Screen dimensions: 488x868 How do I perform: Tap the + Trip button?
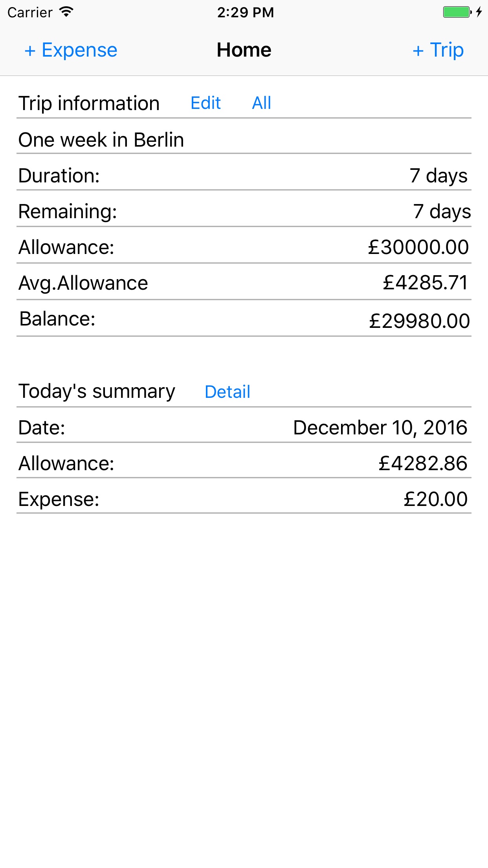pos(438,50)
